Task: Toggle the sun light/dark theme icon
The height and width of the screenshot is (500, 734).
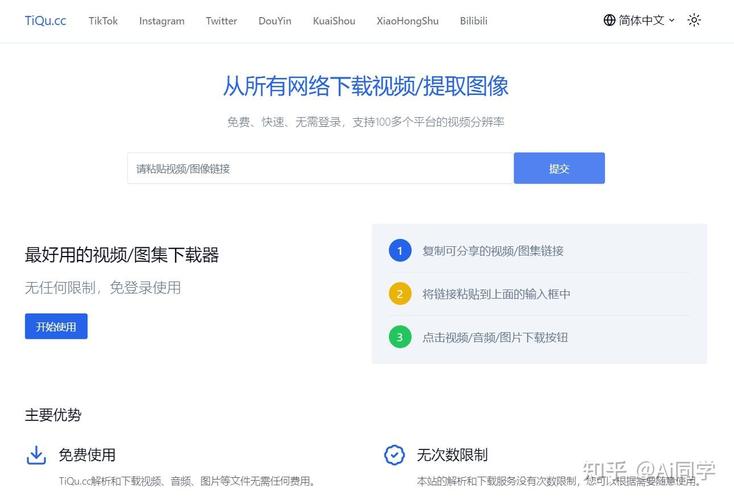Action: [694, 20]
